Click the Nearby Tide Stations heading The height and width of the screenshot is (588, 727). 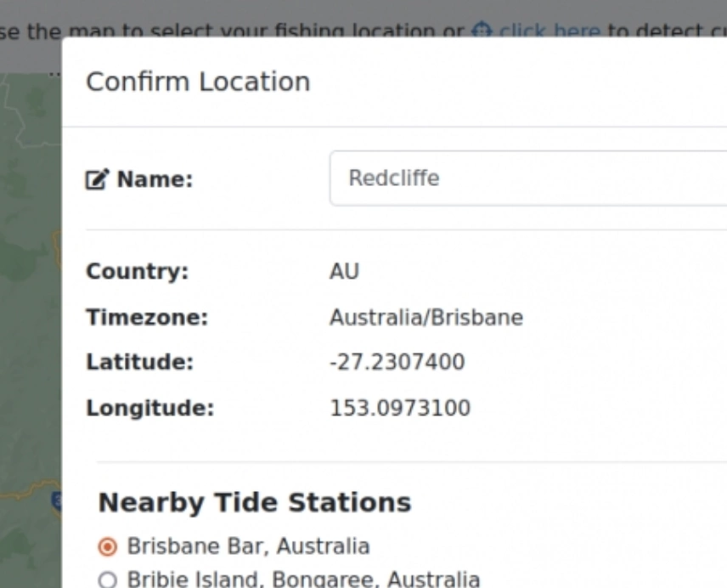click(255, 502)
